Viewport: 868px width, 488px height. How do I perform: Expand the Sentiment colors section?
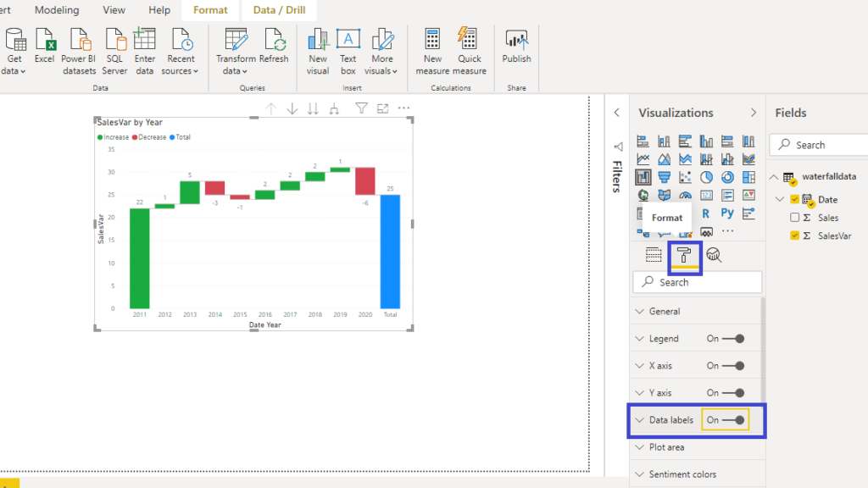click(682, 474)
